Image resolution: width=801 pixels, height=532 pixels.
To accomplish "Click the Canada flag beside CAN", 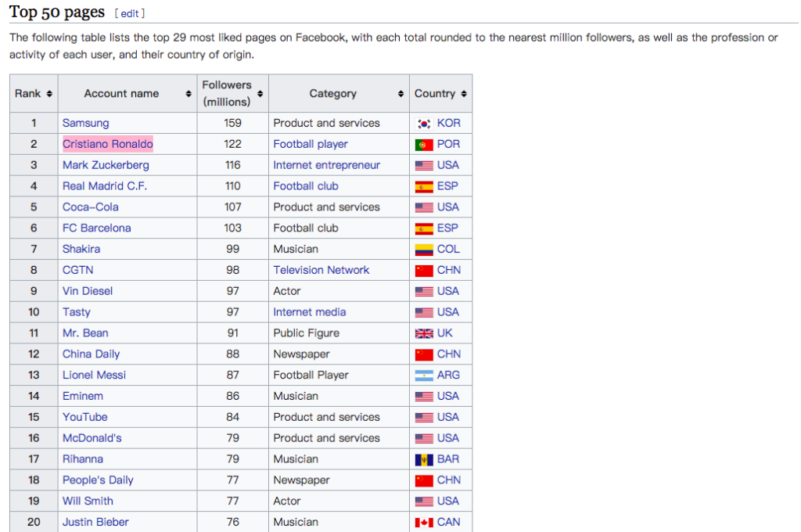I will (x=424, y=523).
